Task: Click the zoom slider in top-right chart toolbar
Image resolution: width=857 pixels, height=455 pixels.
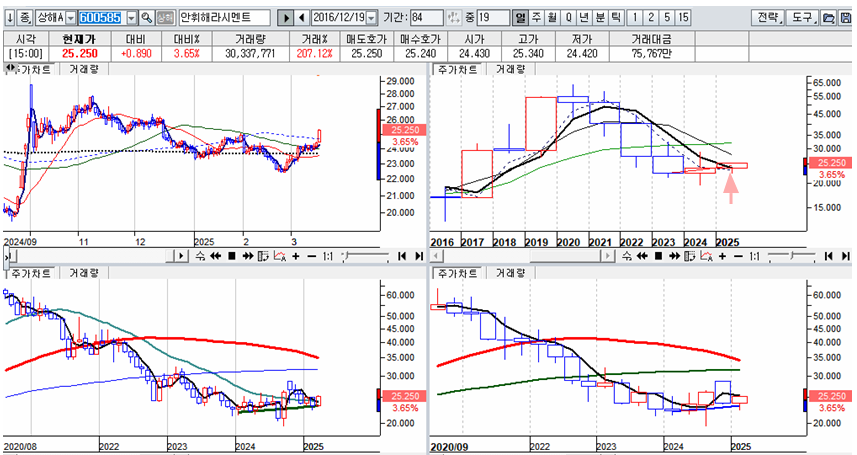Action: (x=791, y=256)
